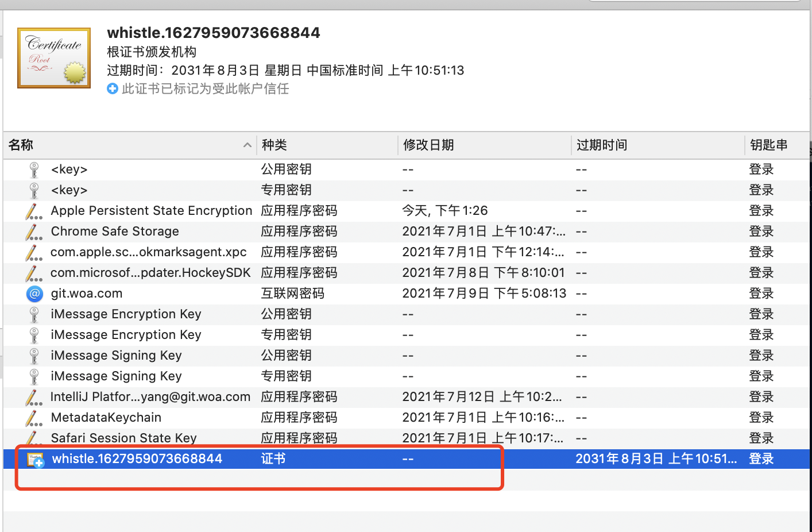Select the git.woa.com row
Screen dimensions: 812x532
[x=407, y=294]
